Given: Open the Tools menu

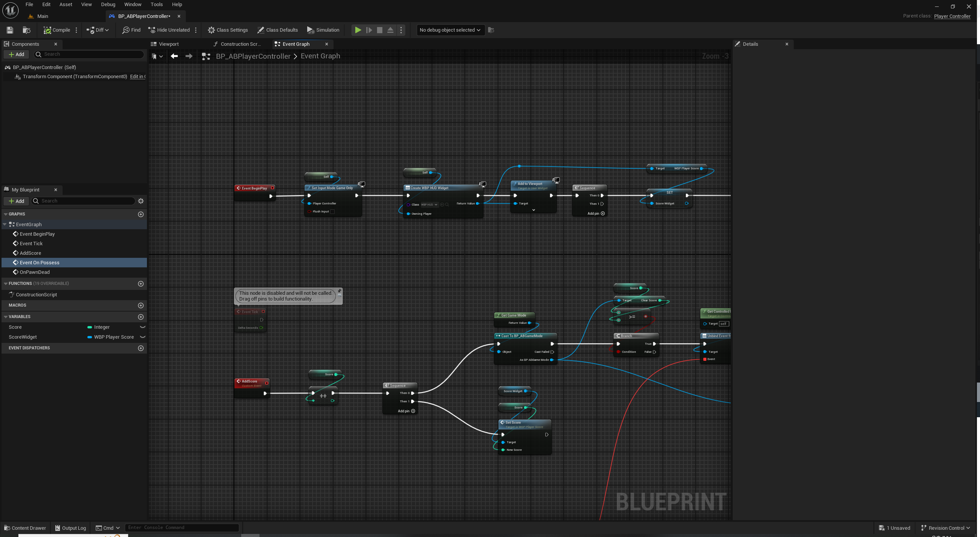Looking at the screenshot, I should pyautogui.click(x=156, y=5).
